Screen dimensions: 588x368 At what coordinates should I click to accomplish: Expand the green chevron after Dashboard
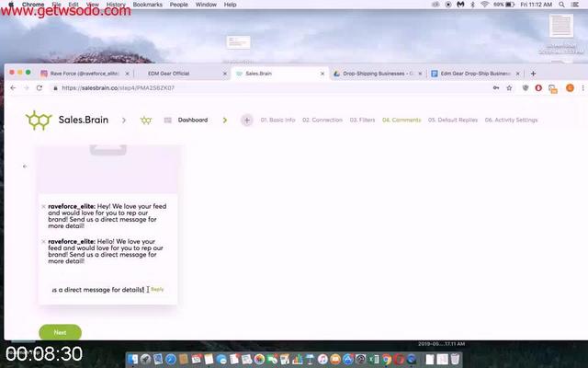pyautogui.click(x=224, y=121)
